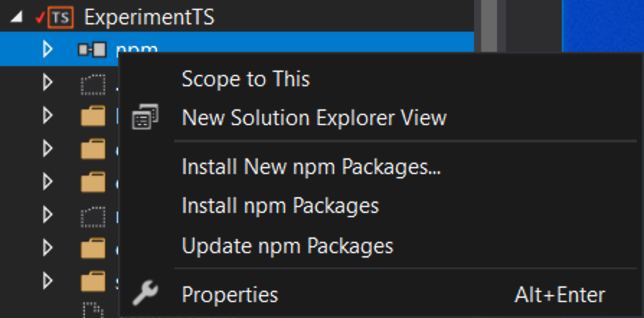This screenshot has height=318, width=644.
Task: Open Install New npm Packages dialog
Action: pos(311,167)
